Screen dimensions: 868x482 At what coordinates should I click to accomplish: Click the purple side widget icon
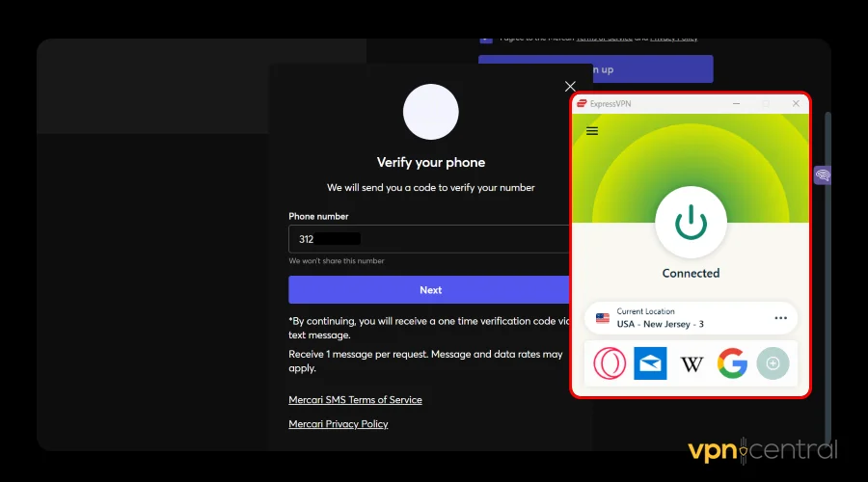click(x=823, y=175)
